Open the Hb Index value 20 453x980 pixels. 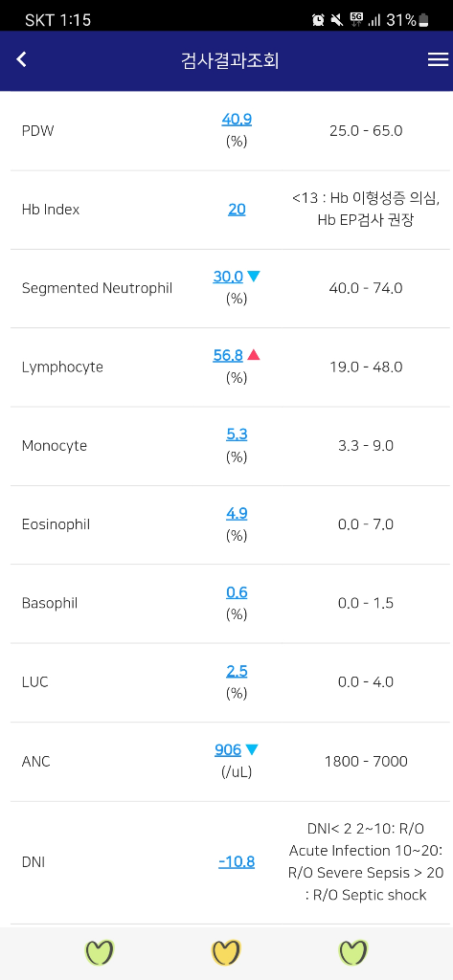pyautogui.click(x=237, y=210)
